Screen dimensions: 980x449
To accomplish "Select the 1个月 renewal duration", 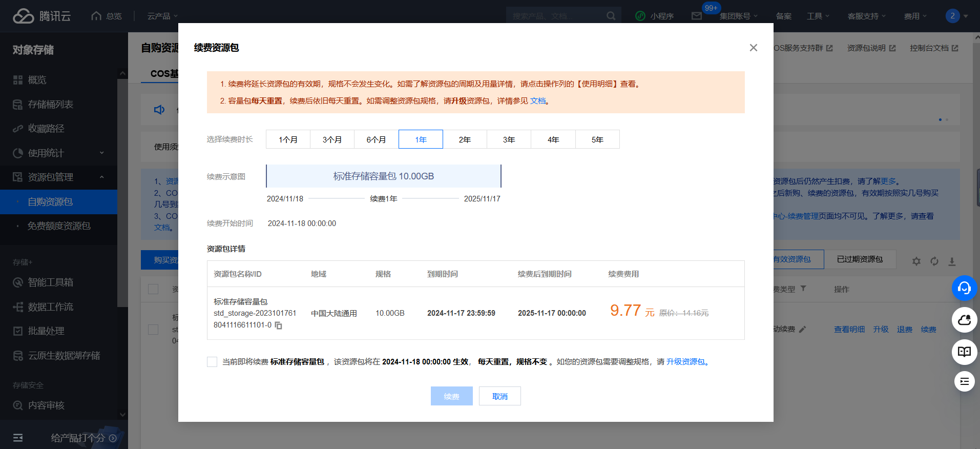I will pos(288,139).
